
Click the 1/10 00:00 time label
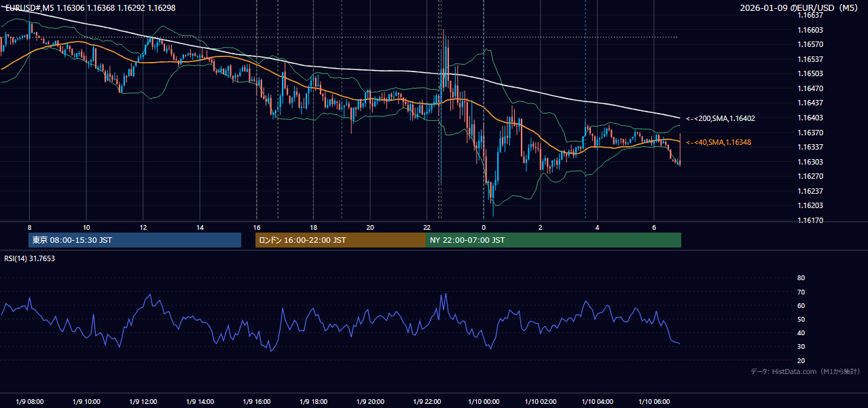click(484, 401)
